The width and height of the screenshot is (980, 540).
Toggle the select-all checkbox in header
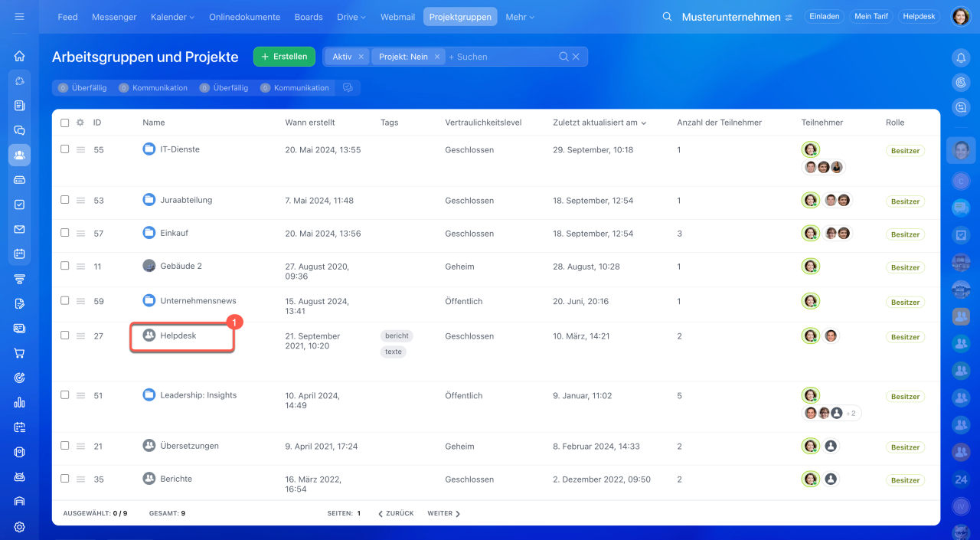(65, 123)
